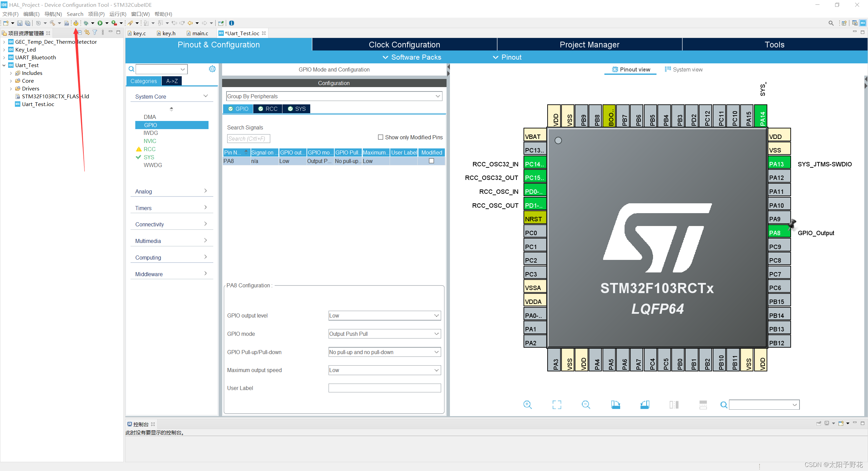Zoom out of the pinout view
The height and width of the screenshot is (471, 868).
point(586,405)
